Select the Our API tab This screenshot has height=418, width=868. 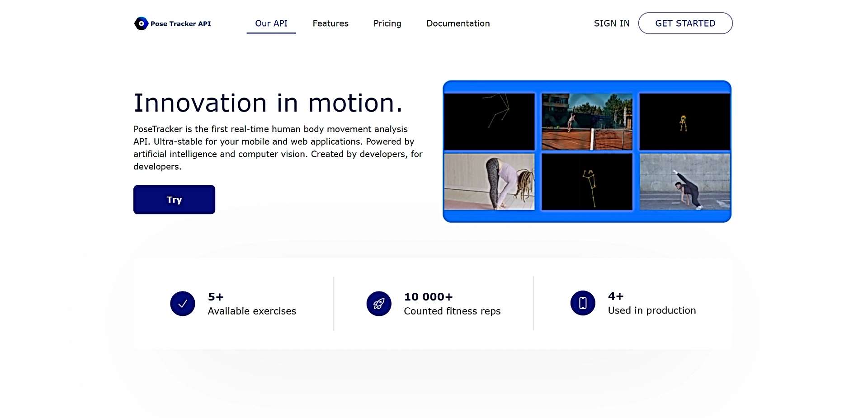(x=271, y=23)
